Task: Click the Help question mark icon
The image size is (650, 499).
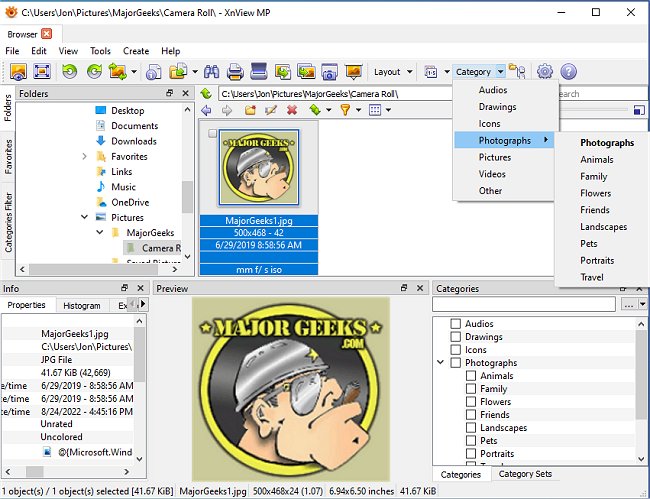Action: [569, 72]
